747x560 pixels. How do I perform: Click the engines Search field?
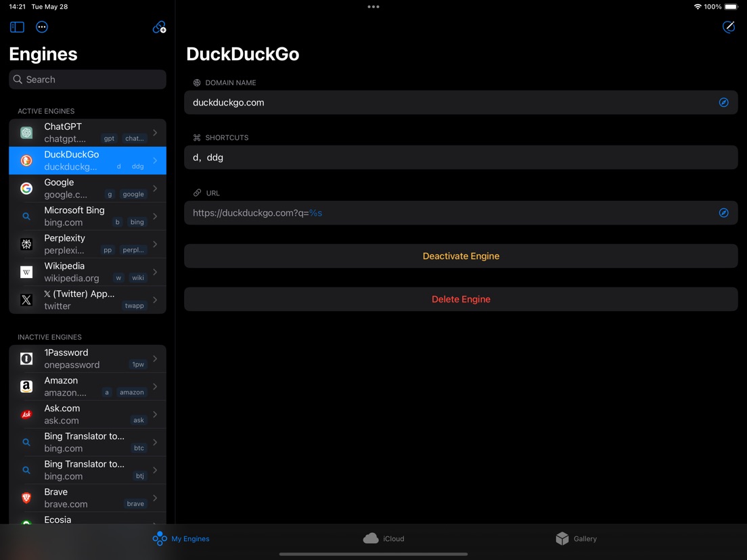point(88,80)
